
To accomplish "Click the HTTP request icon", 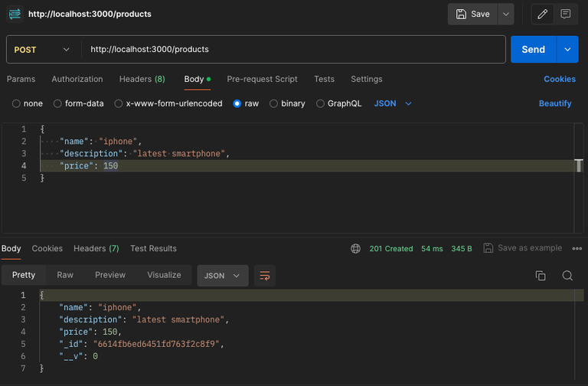I will pos(15,15).
